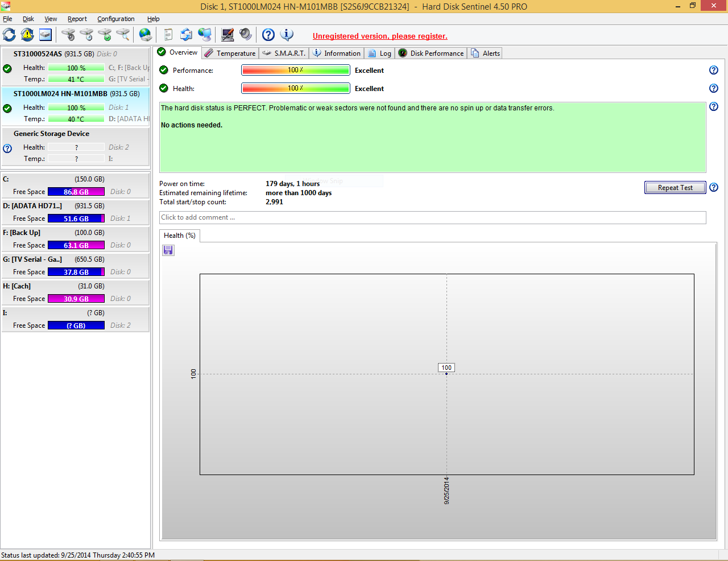Click the 'Unregistered version, please register' link
This screenshot has height=561, width=728.
[x=380, y=36]
